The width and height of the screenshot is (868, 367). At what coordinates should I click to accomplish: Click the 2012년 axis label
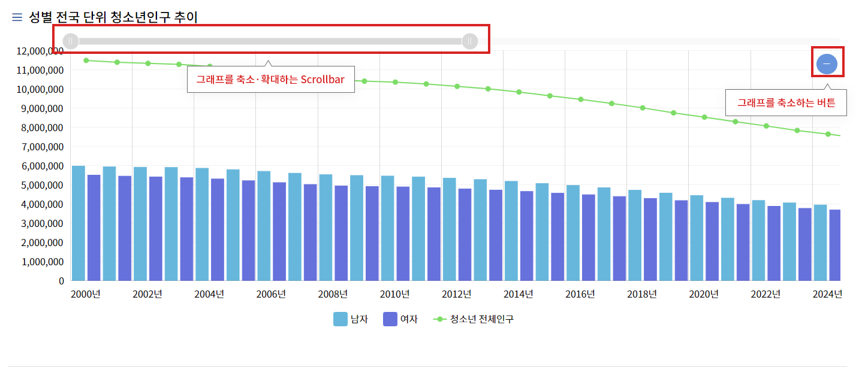tap(456, 294)
